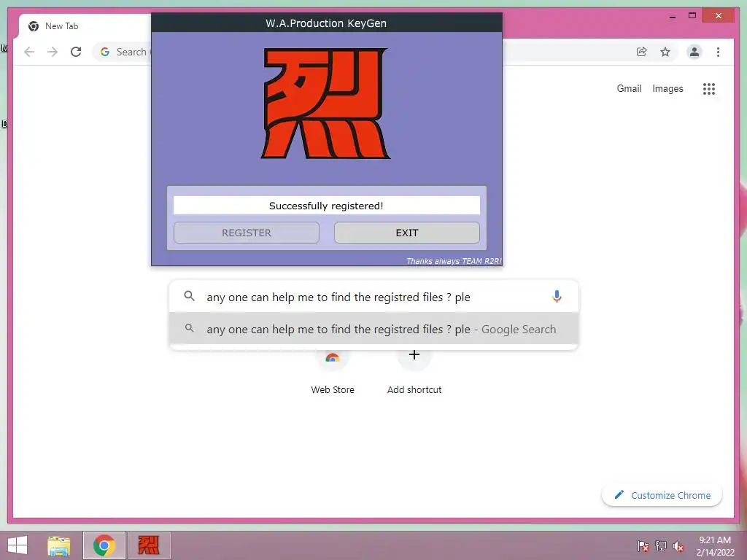Click the Google logo in the address bar
The height and width of the screenshot is (560, 747).
pos(105,52)
